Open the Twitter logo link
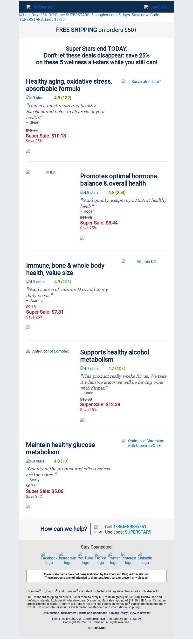Viewport: 193px width, 644px height. (114, 558)
